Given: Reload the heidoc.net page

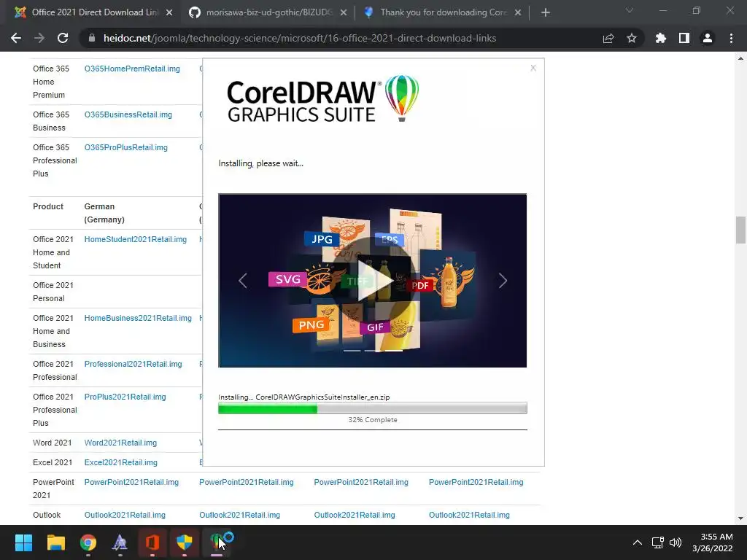Looking at the screenshot, I should [x=63, y=38].
